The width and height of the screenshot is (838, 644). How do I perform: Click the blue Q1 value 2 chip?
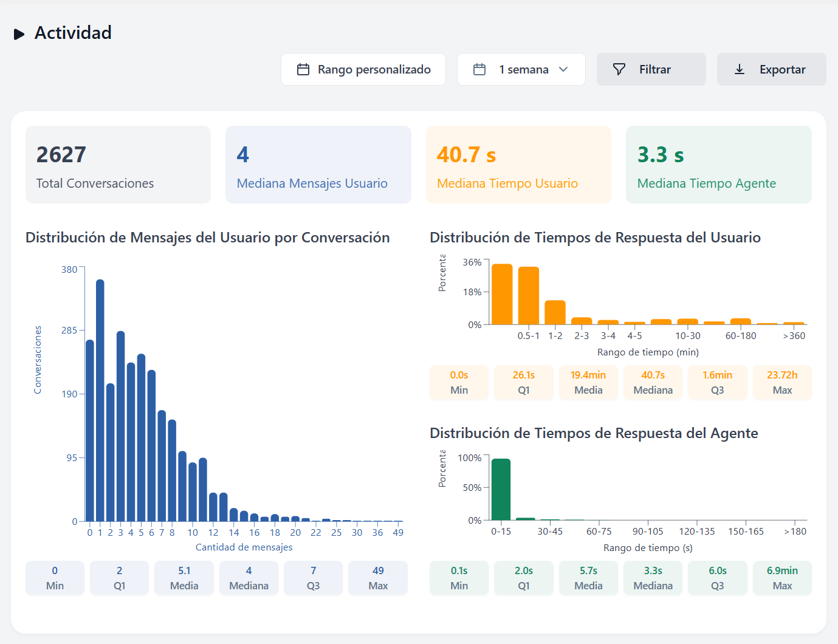pos(120,578)
